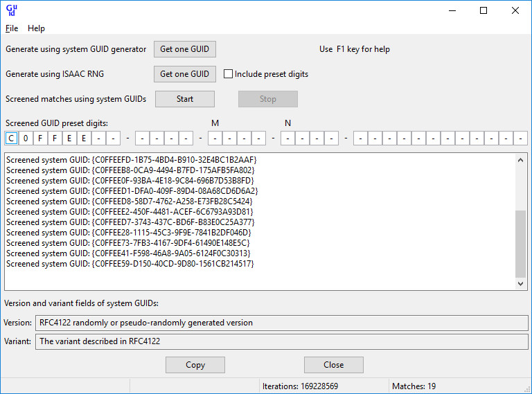Open the File menu

click(x=12, y=28)
